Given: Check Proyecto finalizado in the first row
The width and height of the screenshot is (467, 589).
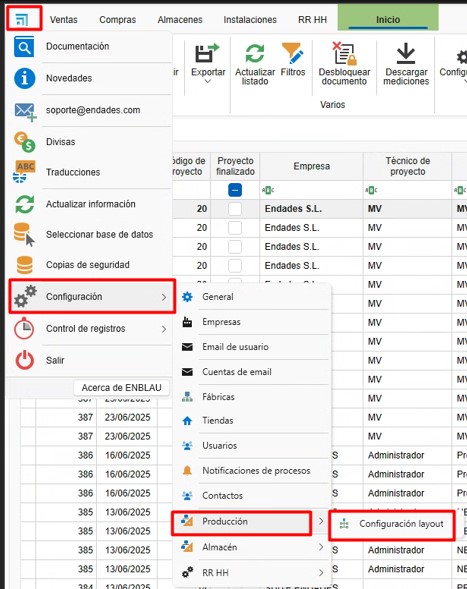Looking at the screenshot, I should (235, 209).
